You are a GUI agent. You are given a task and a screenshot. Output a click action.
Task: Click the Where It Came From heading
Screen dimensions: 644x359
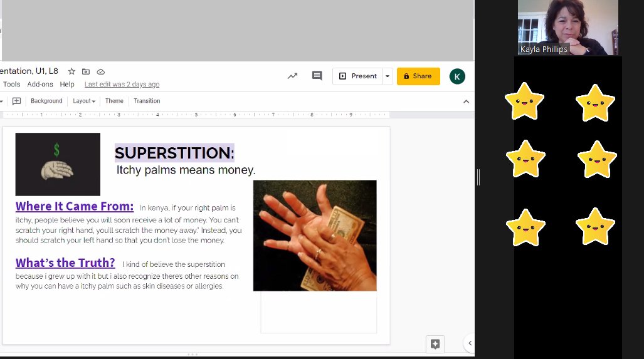(x=75, y=206)
